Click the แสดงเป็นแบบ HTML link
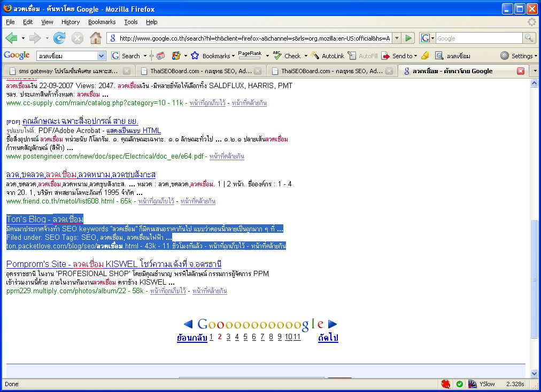Viewport: 541px width, 392px height. [x=134, y=130]
